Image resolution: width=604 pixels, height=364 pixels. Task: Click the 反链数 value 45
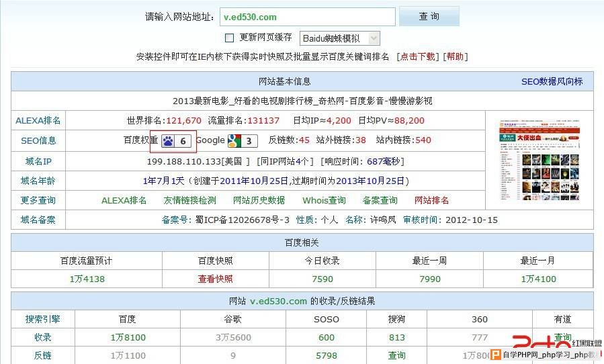(x=304, y=140)
